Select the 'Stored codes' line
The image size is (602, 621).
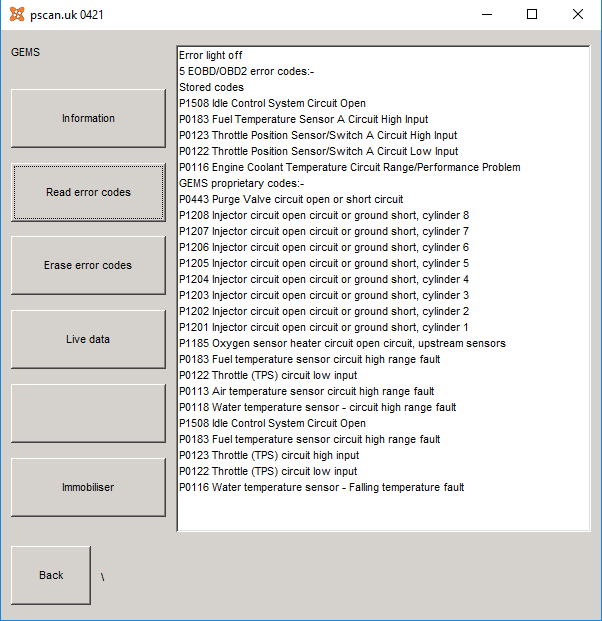pos(211,87)
